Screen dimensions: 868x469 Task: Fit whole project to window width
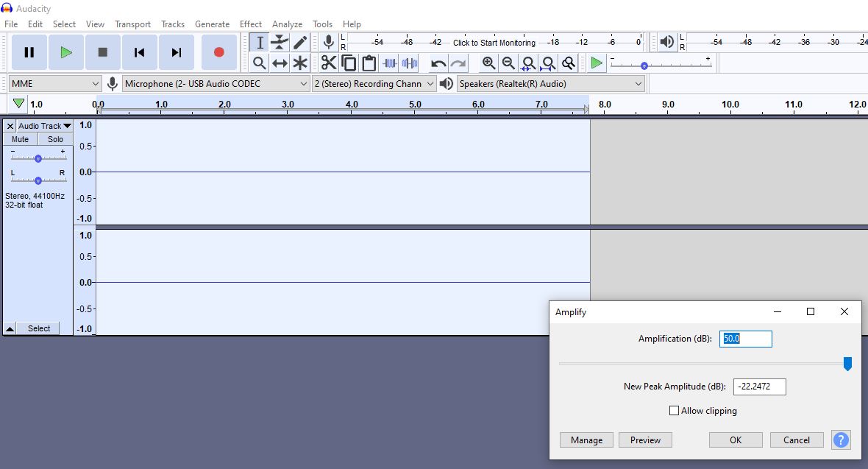pyautogui.click(x=549, y=63)
